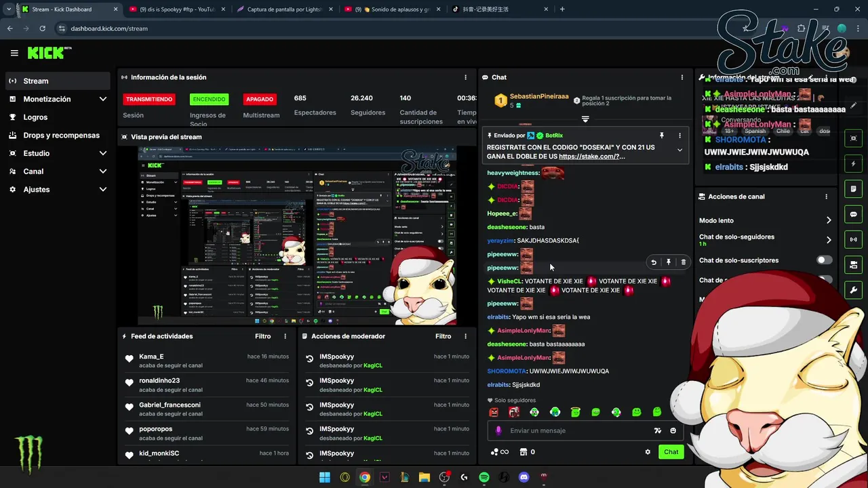
Task: Click the purple microphone icon in the message box
Action: (x=498, y=430)
